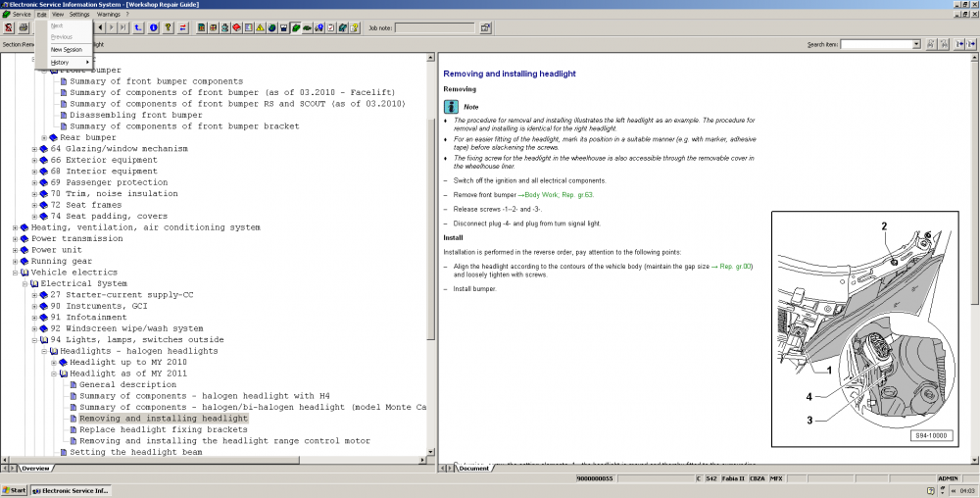Click the last blue-arrow pane icon at top right
The width and height of the screenshot is (980, 498).
click(971, 44)
